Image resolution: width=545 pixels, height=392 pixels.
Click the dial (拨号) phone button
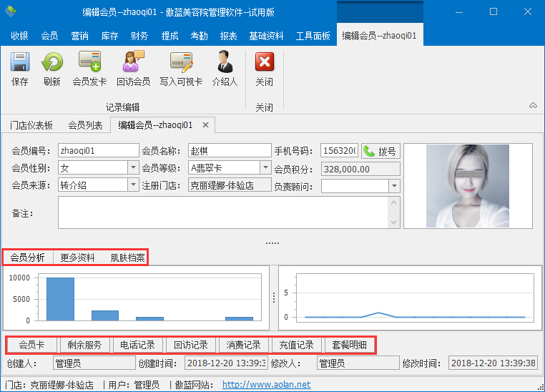(x=380, y=151)
